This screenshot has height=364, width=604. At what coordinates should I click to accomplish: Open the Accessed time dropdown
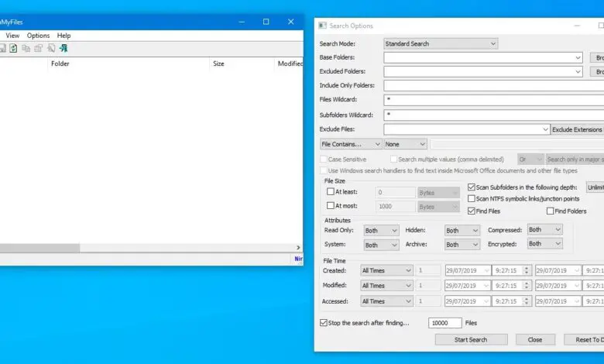[x=386, y=301]
